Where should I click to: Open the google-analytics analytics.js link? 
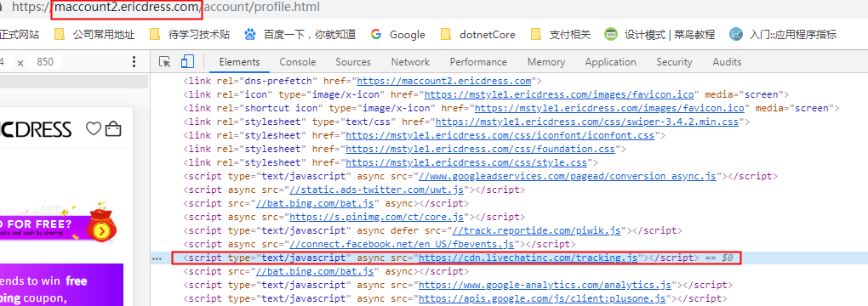click(x=545, y=285)
